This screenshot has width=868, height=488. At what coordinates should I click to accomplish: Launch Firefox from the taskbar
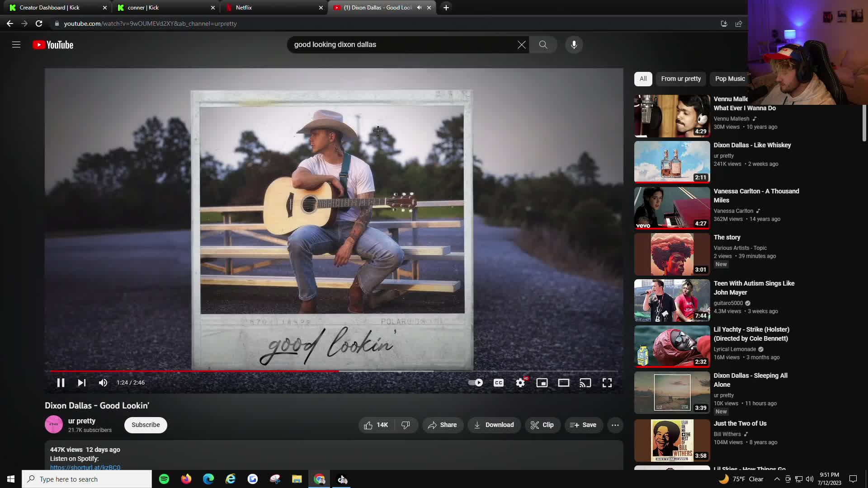pyautogui.click(x=186, y=479)
